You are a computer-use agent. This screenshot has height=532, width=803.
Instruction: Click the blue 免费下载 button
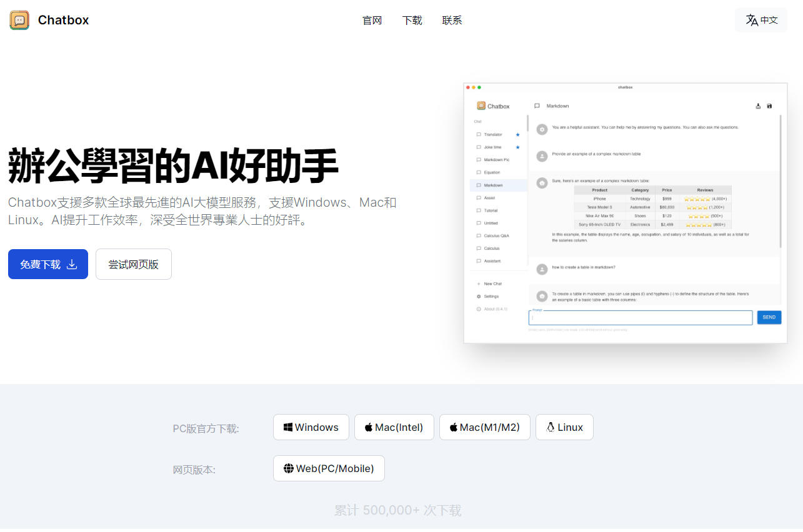(48, 264)
